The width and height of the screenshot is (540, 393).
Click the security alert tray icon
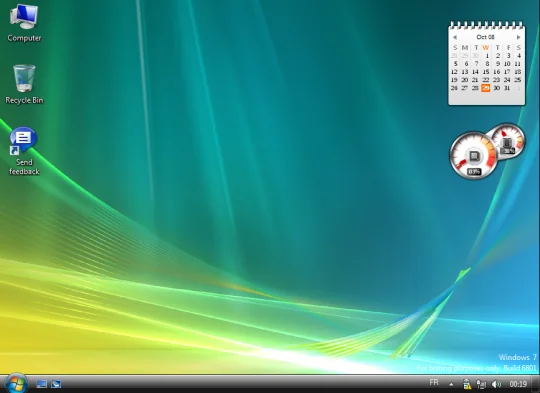click(x=467, y=384)
